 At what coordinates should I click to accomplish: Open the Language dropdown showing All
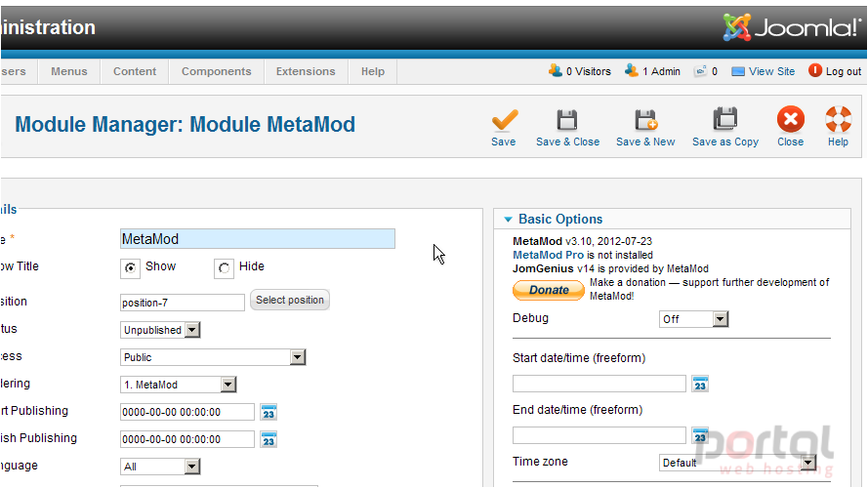click(160, 467)
